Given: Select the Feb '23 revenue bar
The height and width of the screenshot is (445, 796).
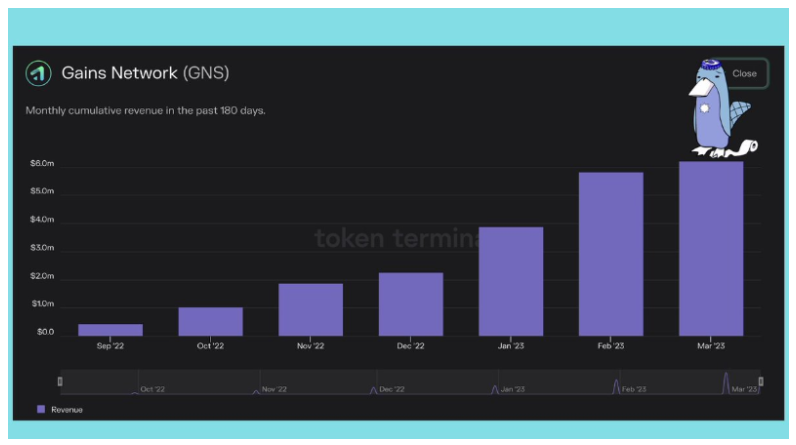Looking at the screenshot, I should pyautogui.click(x=611, y=254).
